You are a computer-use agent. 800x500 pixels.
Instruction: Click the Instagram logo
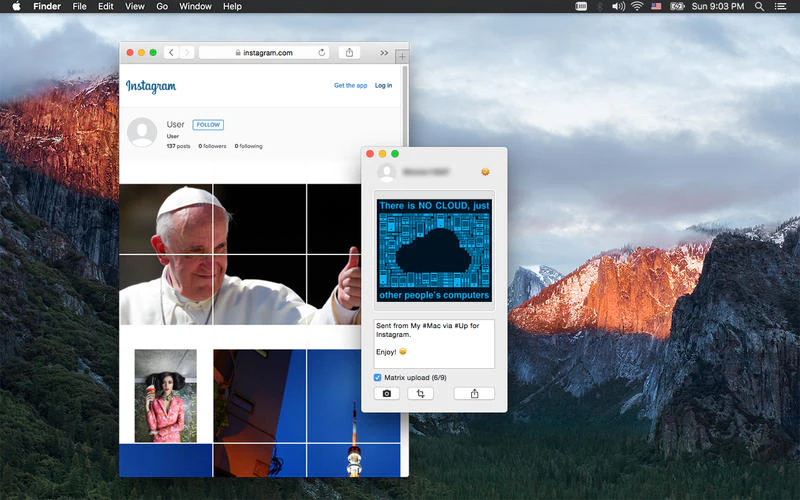pos(151,86)
